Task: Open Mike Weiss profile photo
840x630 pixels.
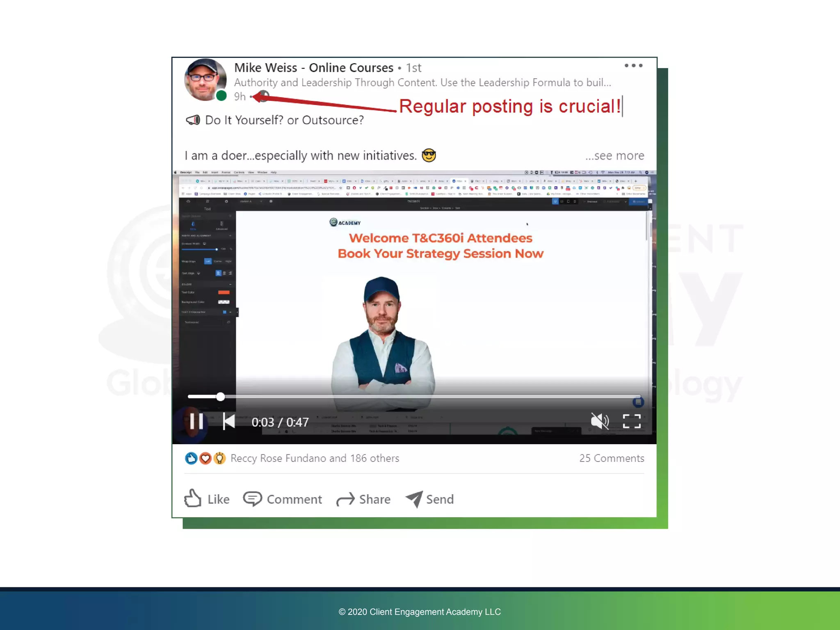Action: (x=205, y=79)
